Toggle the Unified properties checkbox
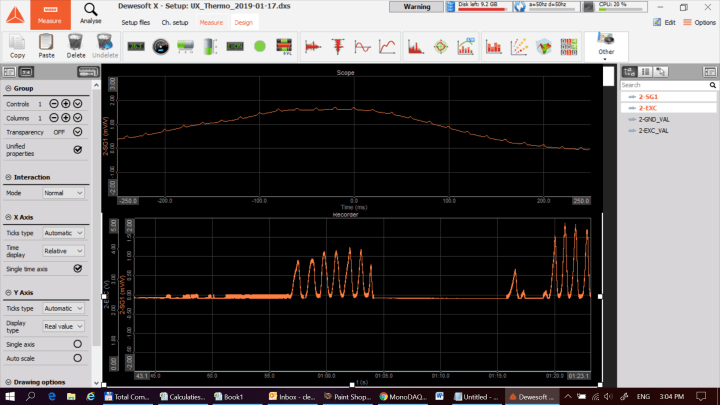The image size is (720, 405). 78,149
